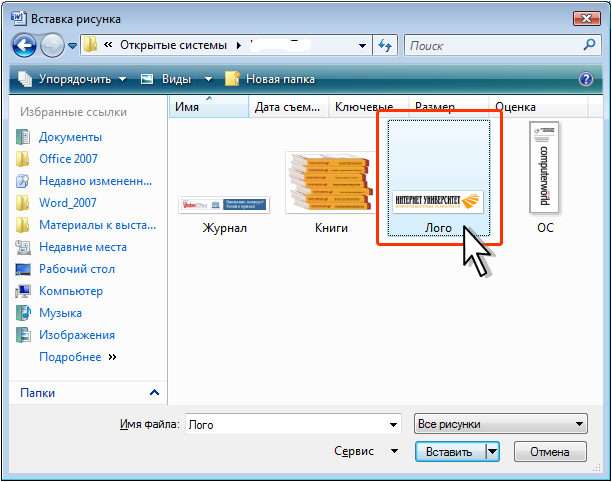
Task: Click the Отмена button
Action: click(550, 452)
